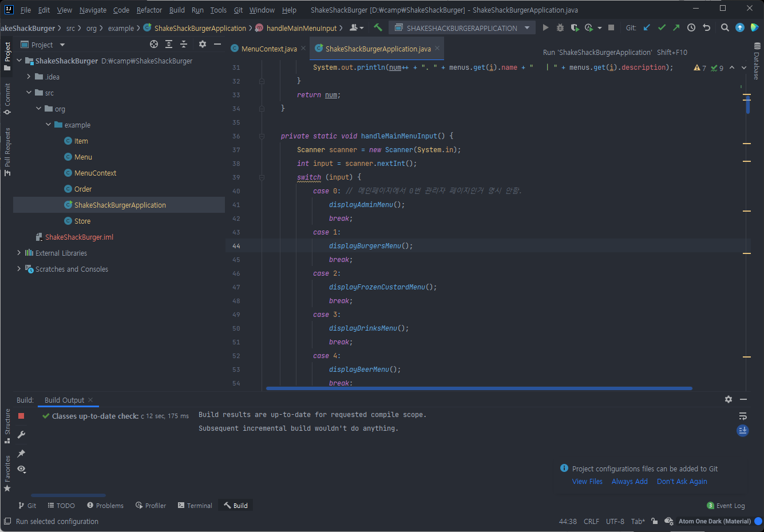This screenshot has height=532, width=764.
Task: Open Project panel gear options
Action: point(202,44)
